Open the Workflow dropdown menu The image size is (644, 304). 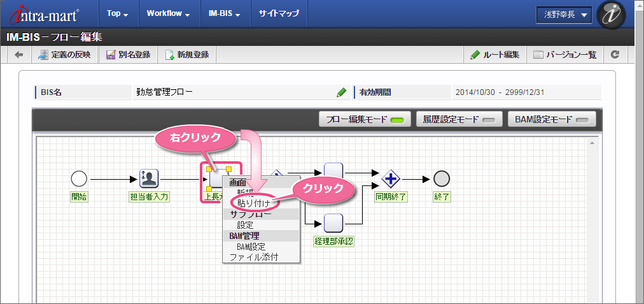tap(169, 13)
